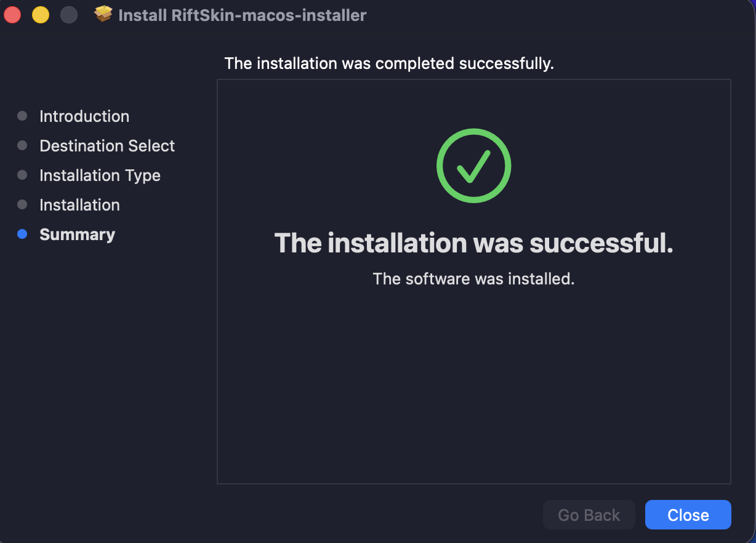Click the software was installed message
The height and width of the screenshot is (543, 756).
pos(473,278)
